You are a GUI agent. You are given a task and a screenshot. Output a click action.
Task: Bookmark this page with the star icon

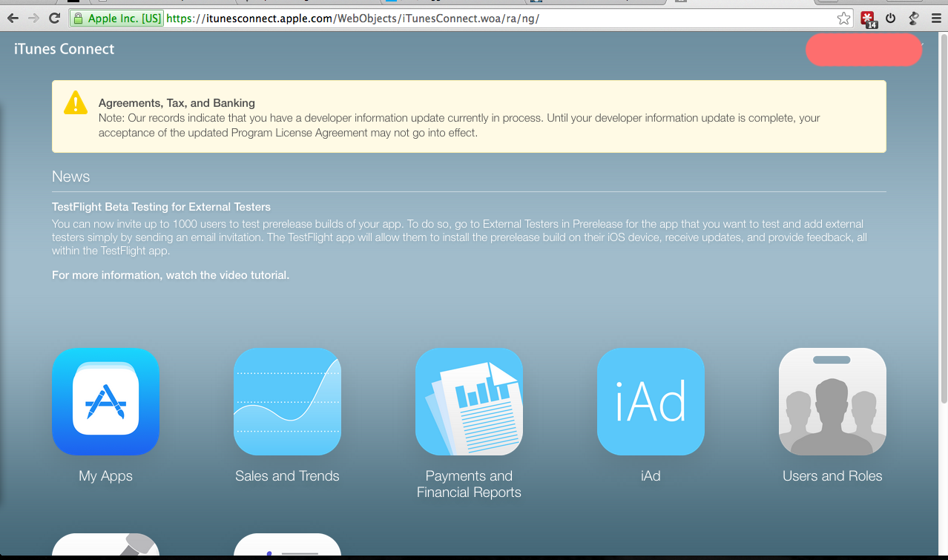click(x=844, y=19)
